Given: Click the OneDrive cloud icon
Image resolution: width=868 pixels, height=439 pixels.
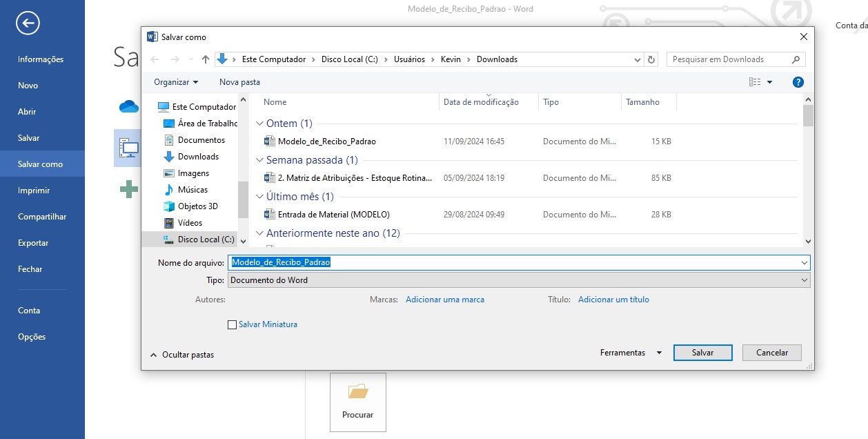Looking at the screenshot, I should [128, 106].
